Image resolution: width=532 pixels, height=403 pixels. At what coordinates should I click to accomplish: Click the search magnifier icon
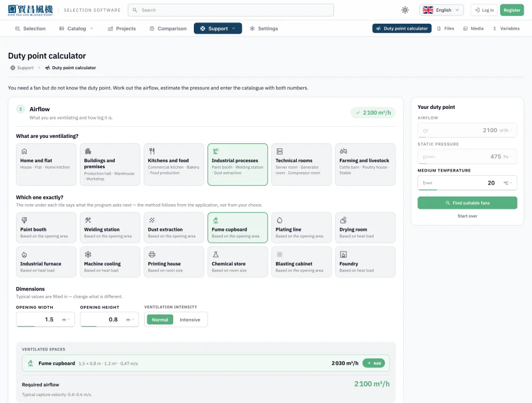(x=135, y=10)
